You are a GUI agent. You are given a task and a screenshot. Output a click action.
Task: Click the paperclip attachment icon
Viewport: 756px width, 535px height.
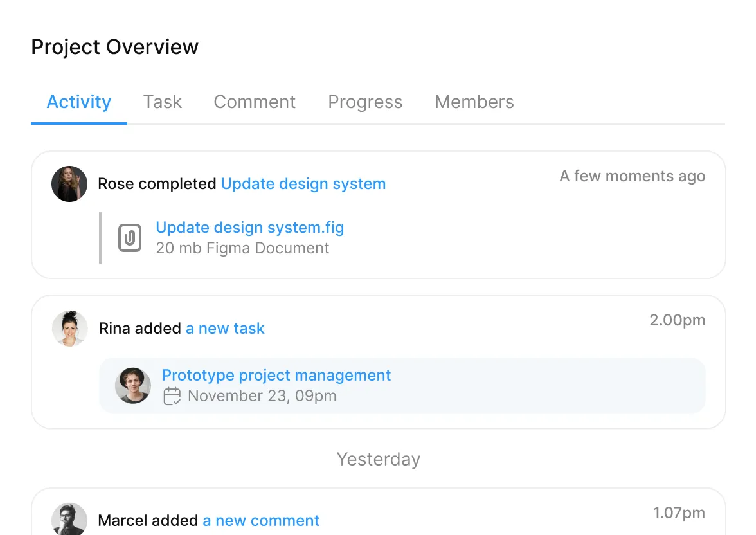129,239
